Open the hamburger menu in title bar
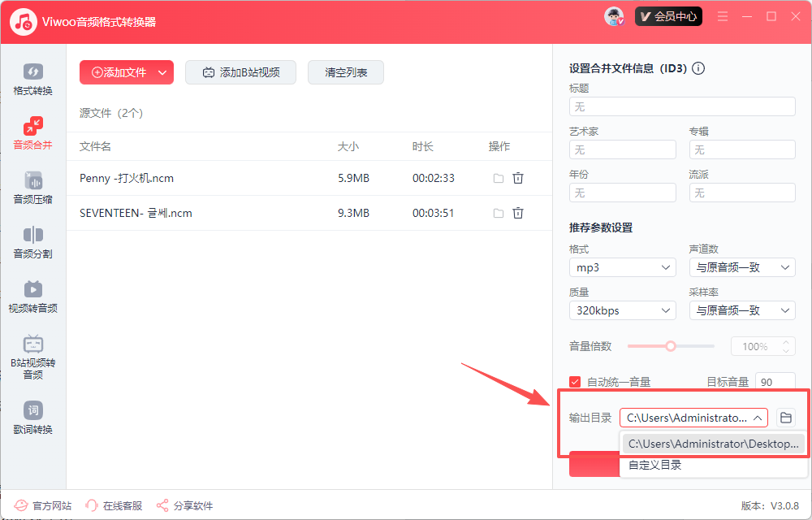812x520 pixels. pyautogui.click(x=723, y=16)
